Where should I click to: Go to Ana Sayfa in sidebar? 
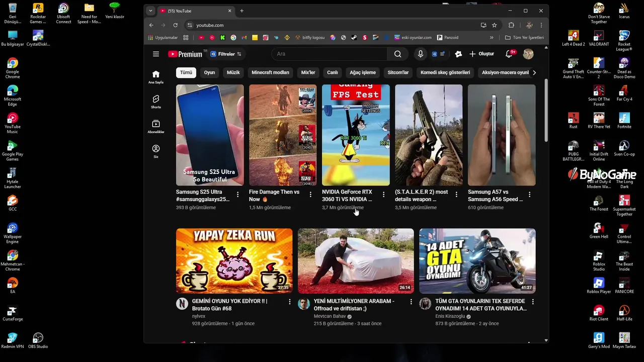156,77
